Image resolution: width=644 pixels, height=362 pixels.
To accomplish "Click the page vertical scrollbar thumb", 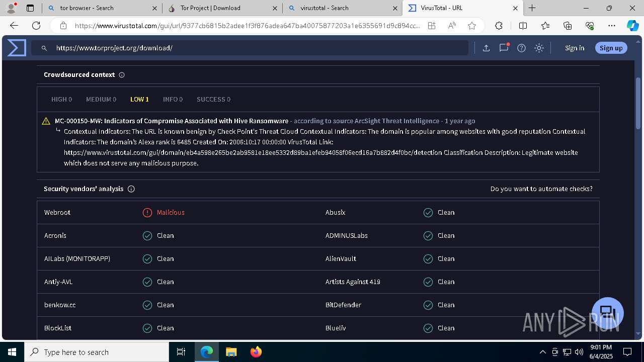I will pos(638,103).
